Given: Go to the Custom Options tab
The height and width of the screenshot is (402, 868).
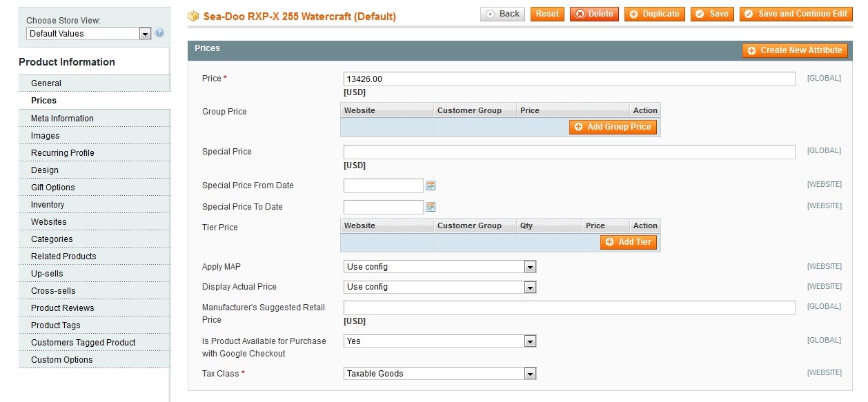Looking at the screenshot, I should point(95,360).
